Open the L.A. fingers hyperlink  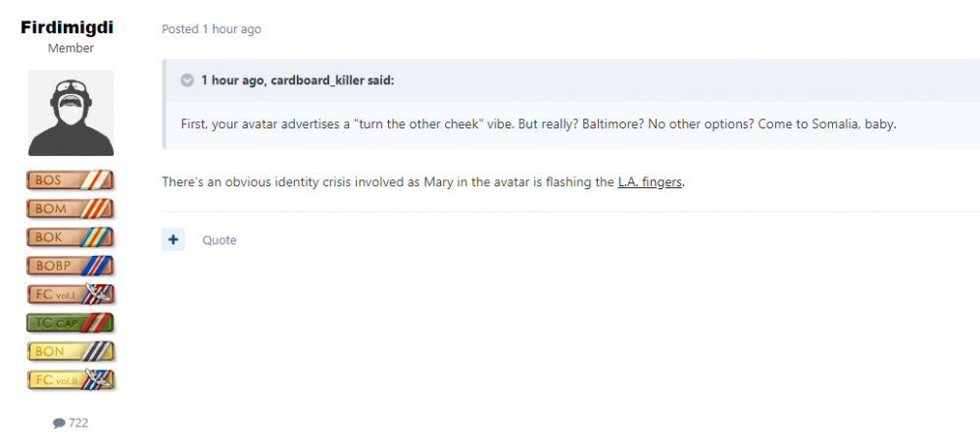[650, 182]
